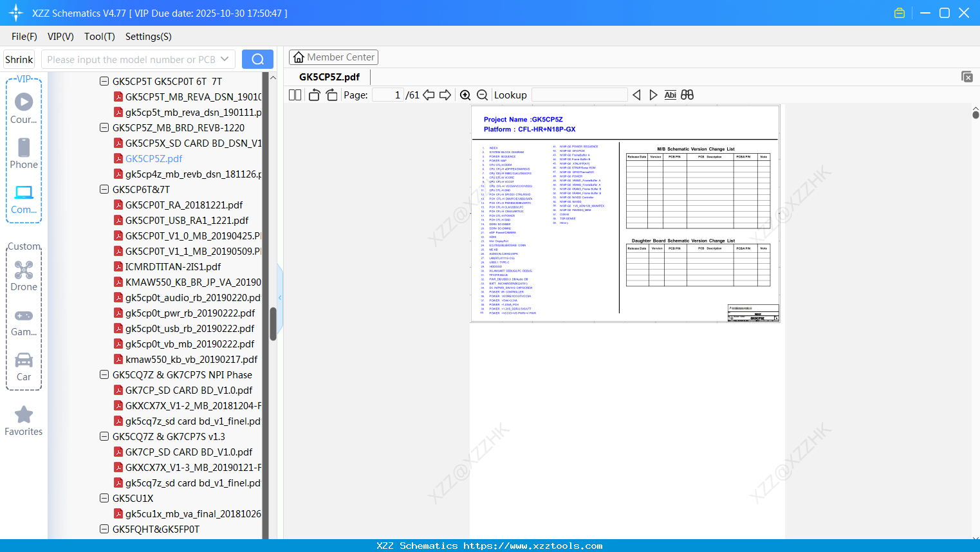
Task: Open the File(F) menu
Action: (24, 37)
